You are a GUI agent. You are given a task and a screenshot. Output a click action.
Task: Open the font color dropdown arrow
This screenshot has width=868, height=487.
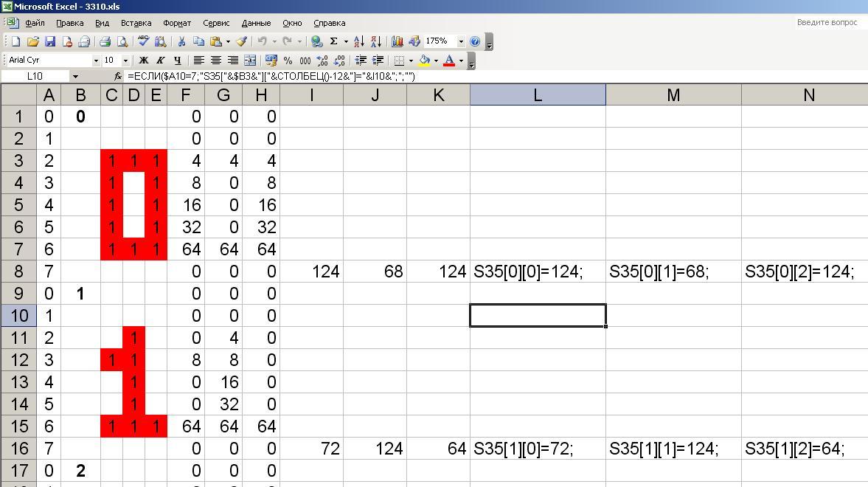point(461,61)
